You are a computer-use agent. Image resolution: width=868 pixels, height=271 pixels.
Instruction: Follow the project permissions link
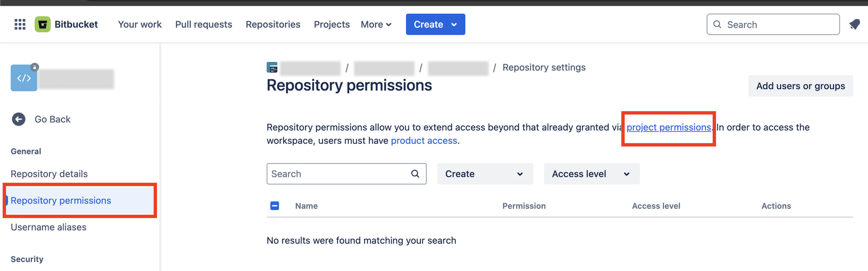coord(669,127)
